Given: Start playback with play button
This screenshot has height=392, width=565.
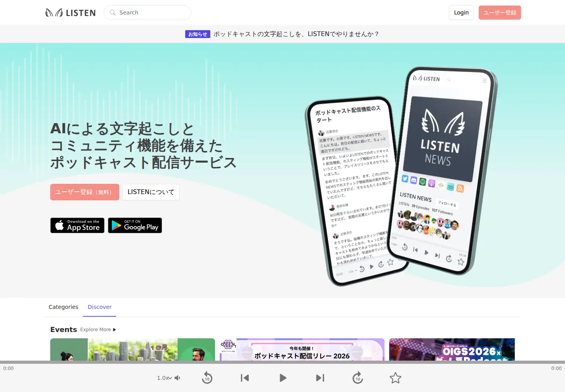Looking at the screenshot, I should click(x=282, y=378).
